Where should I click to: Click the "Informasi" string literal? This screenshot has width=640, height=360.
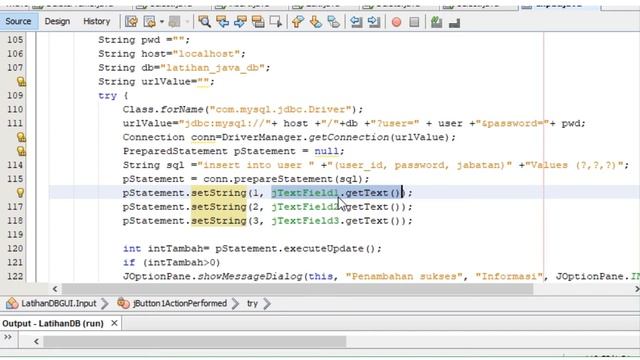click(x=510, y=276)
